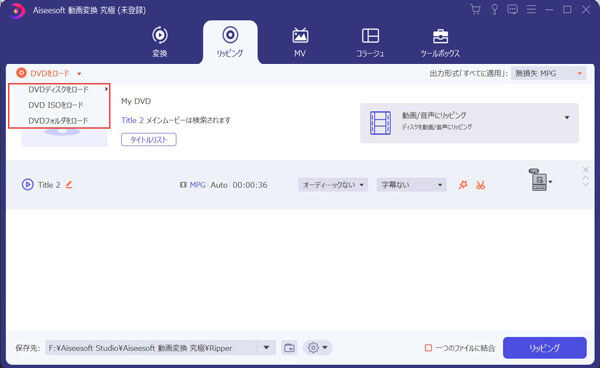Open the audio track dropdown オーディ…ックない

pos(333,185)
